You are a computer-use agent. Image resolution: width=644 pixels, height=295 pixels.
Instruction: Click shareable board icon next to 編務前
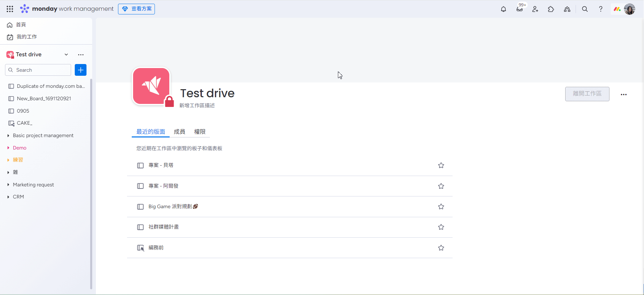[140, 248]
